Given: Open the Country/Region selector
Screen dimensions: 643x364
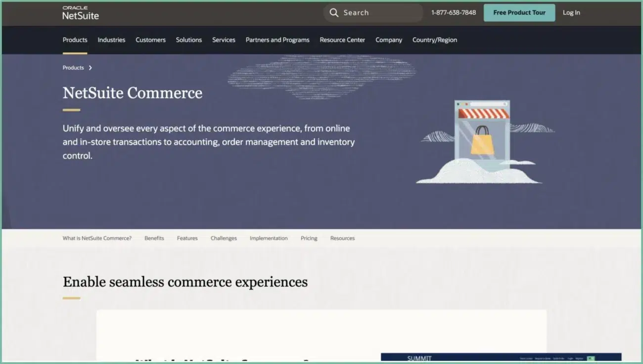Looking at the screenshot, I should (434, 40).
